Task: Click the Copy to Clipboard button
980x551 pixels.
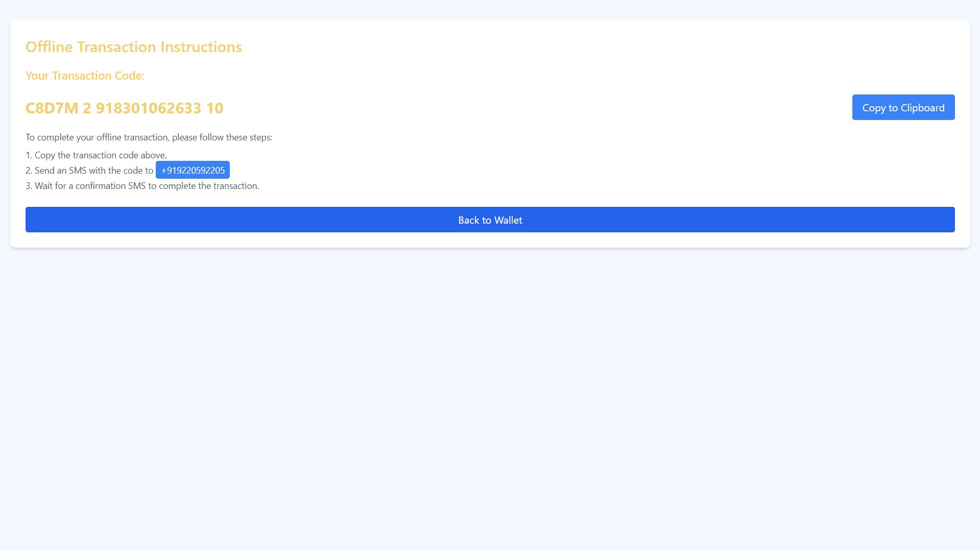Action: point(903,107)
